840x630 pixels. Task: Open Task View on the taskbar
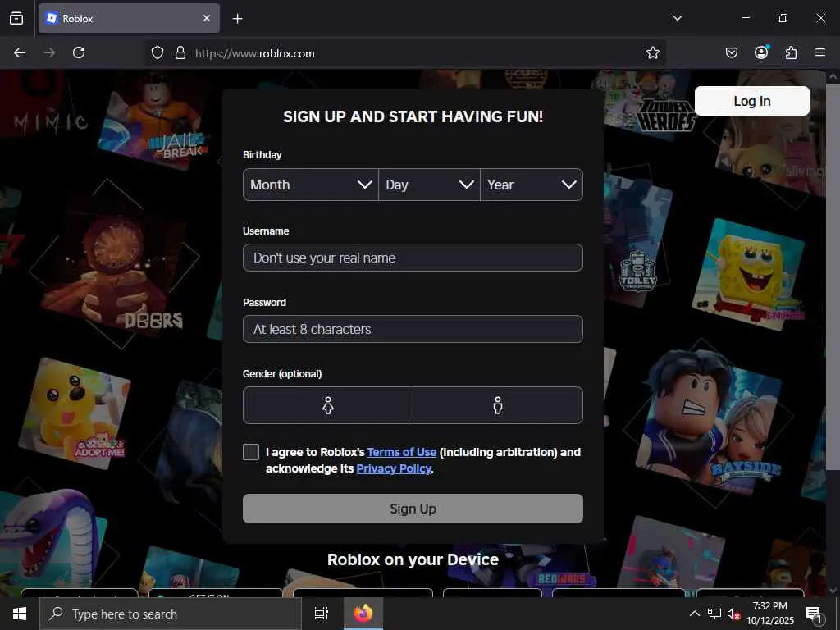tap(321, 614)
